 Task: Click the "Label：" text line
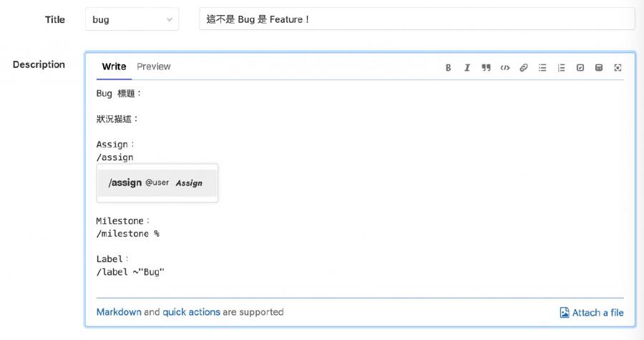112,259
